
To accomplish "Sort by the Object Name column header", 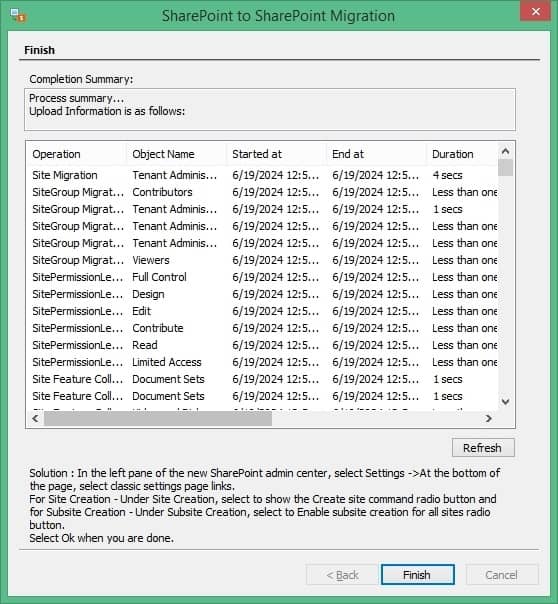I will pos(176,154).
